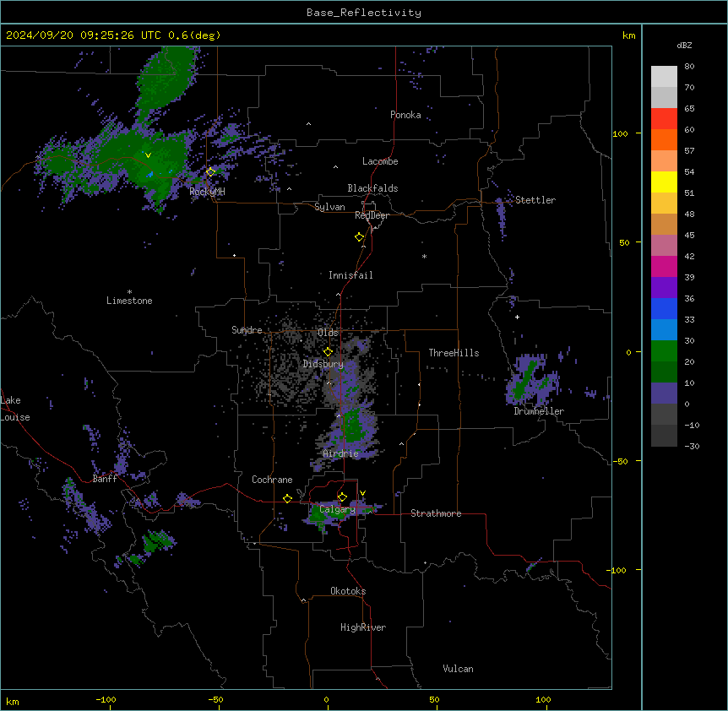This screenshot has width=728, height=711.
Task: Click the yellow diamond marker beside RockyMH
Action: pyautogui.click(x=211, y=172)
